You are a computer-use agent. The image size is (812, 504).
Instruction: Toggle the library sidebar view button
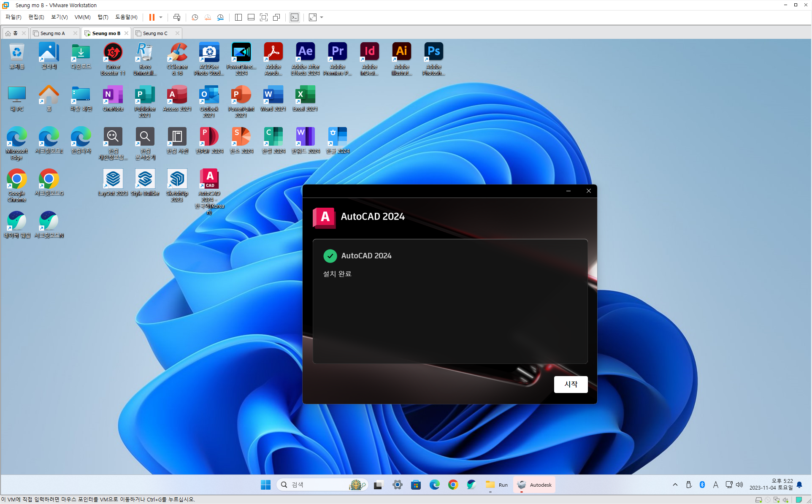tap(238, 17)
